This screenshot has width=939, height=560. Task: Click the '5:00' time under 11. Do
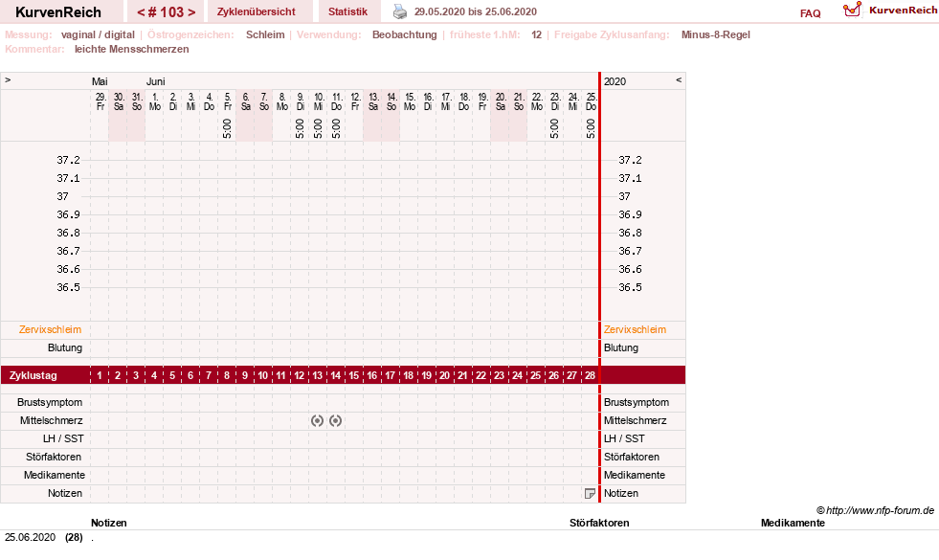(x=336, y=129)
